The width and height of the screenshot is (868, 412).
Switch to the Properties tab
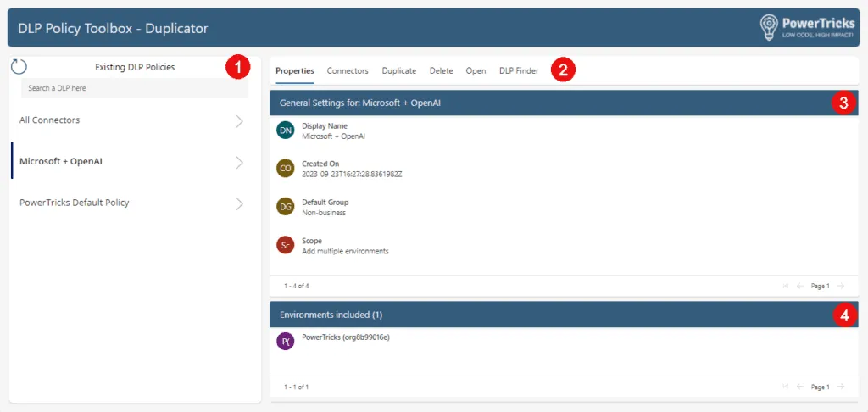pyautogui.click(x=295, y=71)
